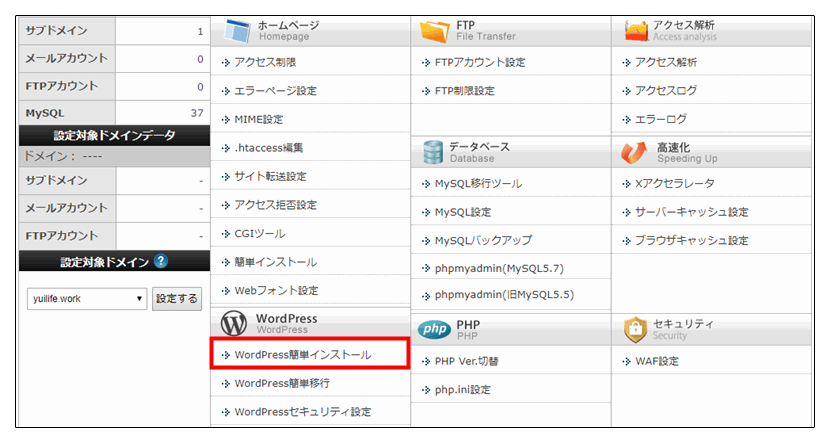Click the データベース section heading
830x443 pixels.
click(479, 147)
